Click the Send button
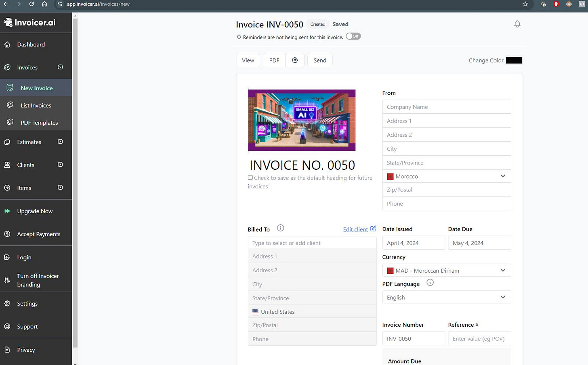This screenshot has height=365, width=588. 320,60
